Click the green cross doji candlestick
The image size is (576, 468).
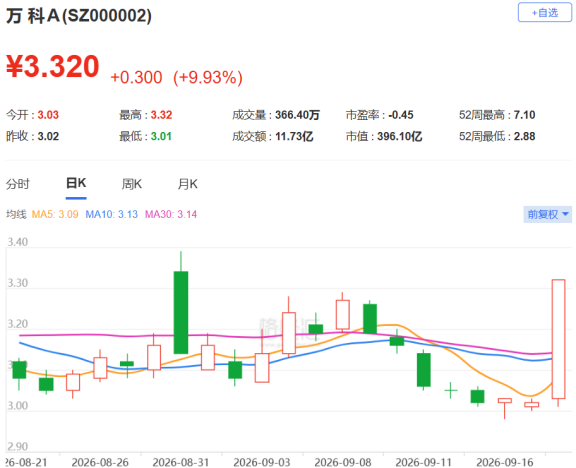point(451,390)
